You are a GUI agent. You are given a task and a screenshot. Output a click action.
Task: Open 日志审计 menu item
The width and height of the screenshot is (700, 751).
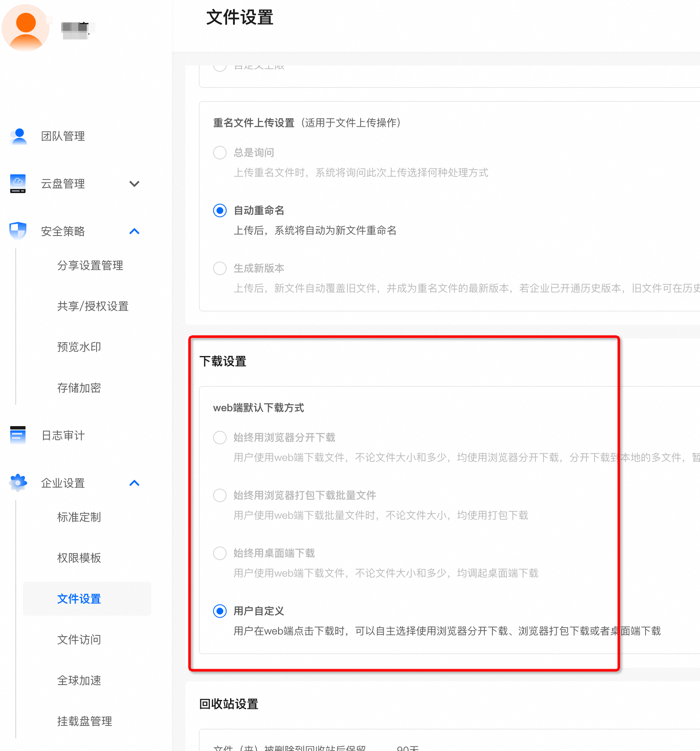tap(63, 435)
